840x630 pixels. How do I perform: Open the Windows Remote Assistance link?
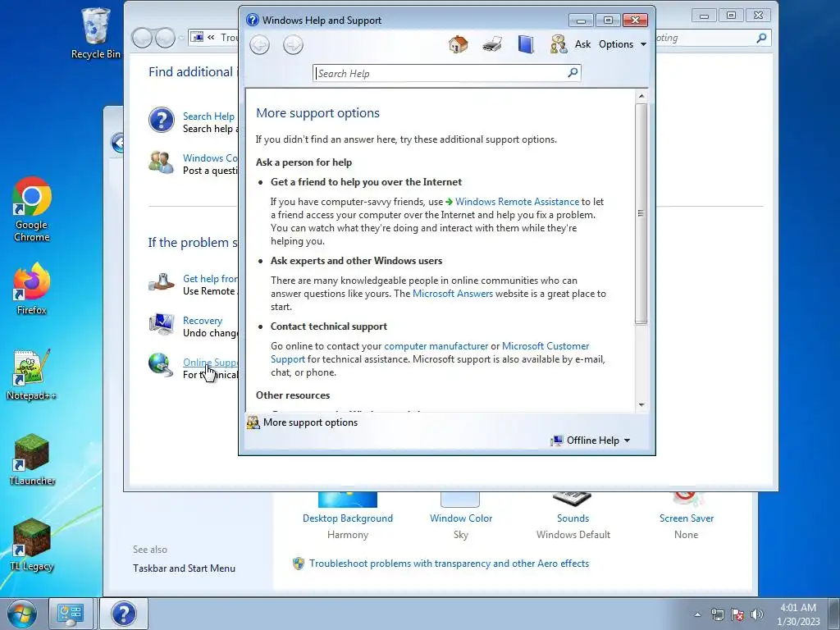(x=517, y=202)
